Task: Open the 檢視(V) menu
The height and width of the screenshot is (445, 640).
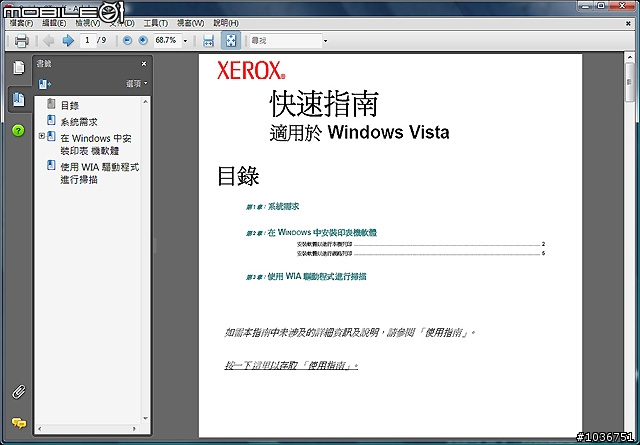Action: pos(88,24)
